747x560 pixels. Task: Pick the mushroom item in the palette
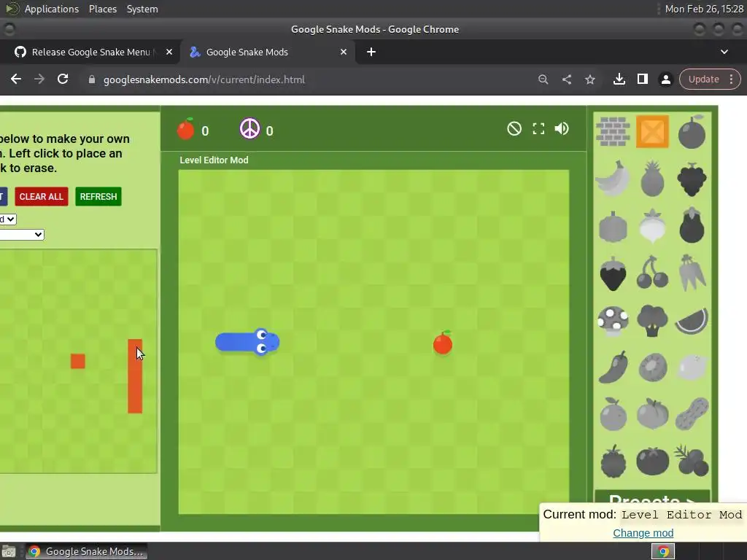(613, 321)
